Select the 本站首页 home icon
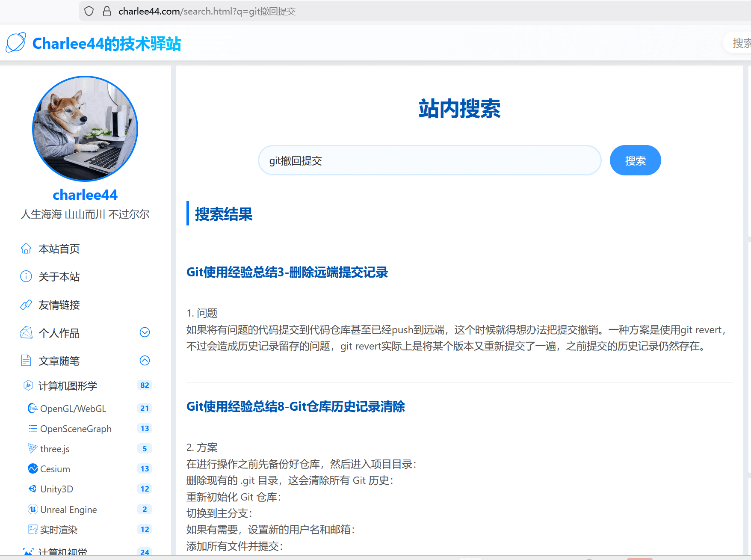 tap(26, 248)
